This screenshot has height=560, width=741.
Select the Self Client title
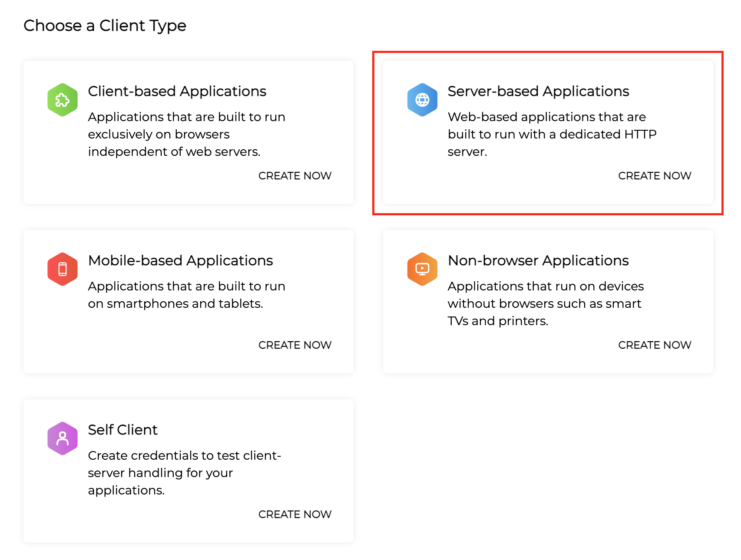tap(122, 430)
